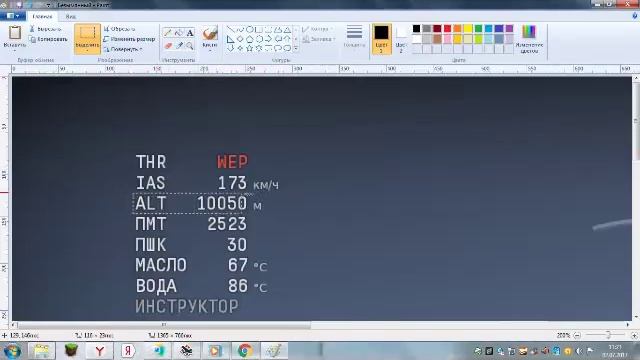Pick the green color swatch
The image size is (640, 360).
(x=478, y=29)
